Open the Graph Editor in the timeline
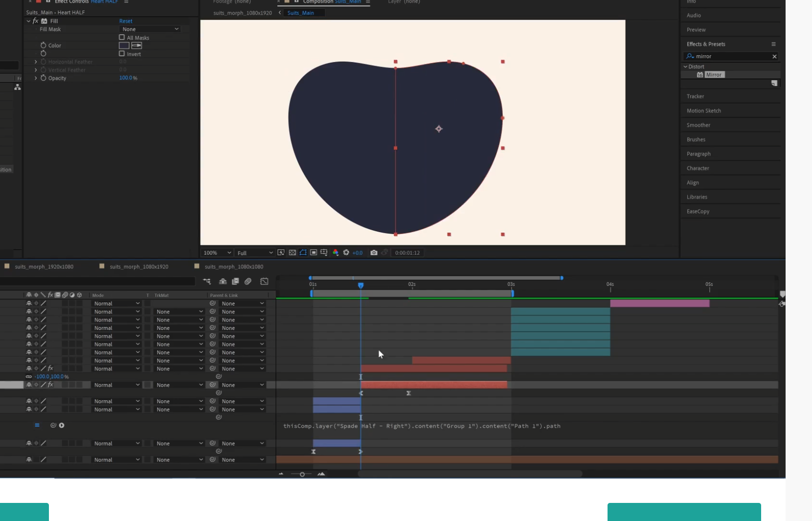This screenshot has height=521, width=812. 264,282
